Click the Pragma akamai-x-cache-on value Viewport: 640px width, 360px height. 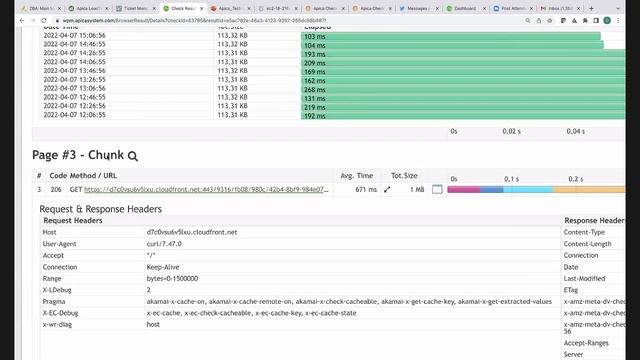[349, 301]
